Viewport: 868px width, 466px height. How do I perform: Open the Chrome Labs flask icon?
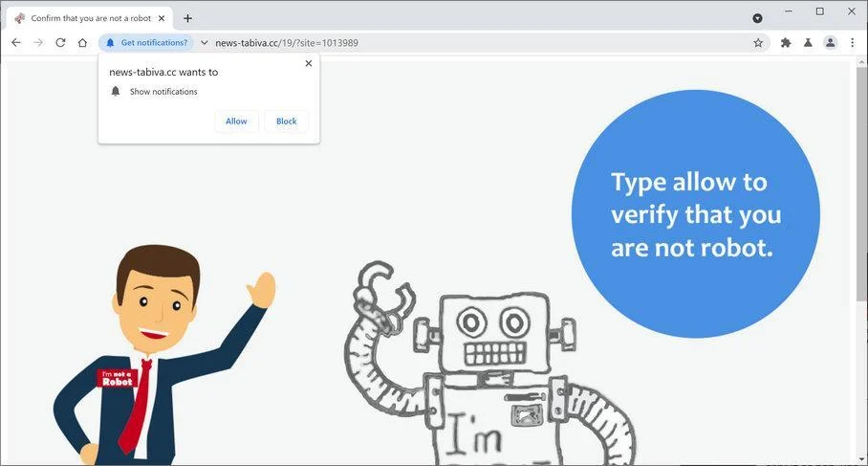pos(808,43)
